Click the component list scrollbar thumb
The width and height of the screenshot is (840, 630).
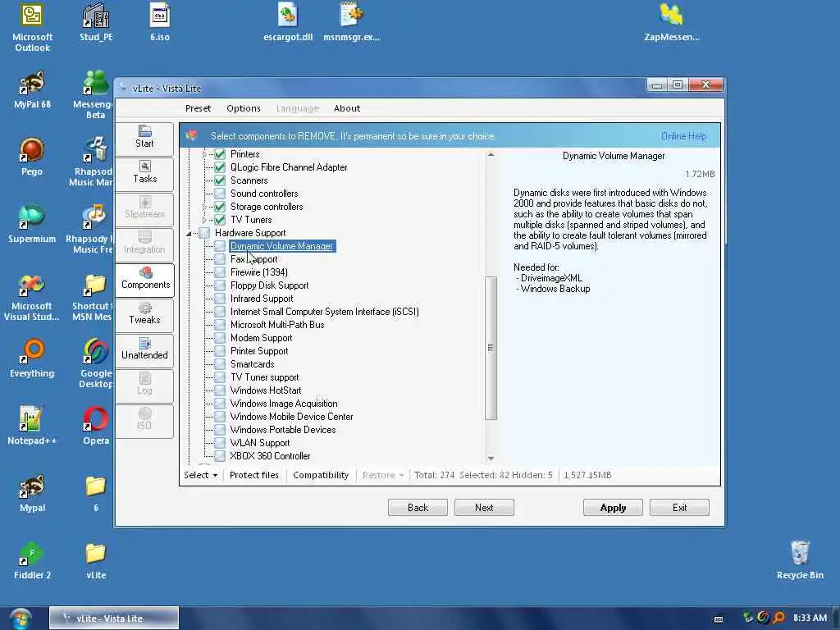(491, 348)
